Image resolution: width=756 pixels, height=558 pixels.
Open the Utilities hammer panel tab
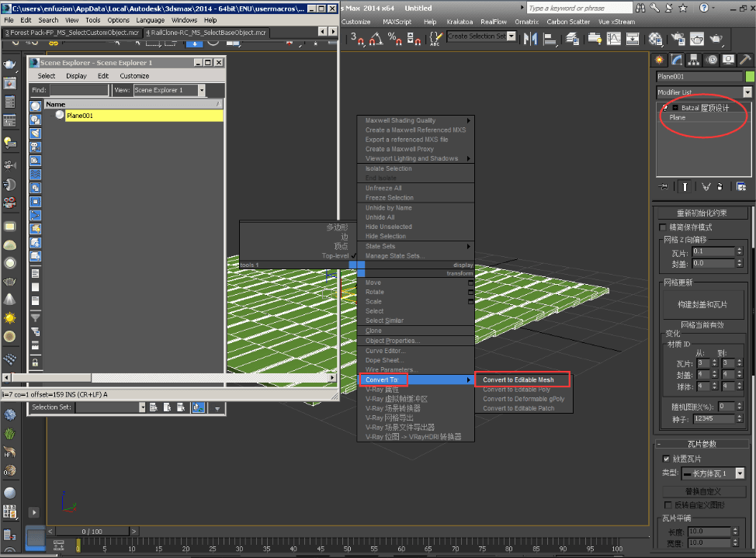coord(746,60)
